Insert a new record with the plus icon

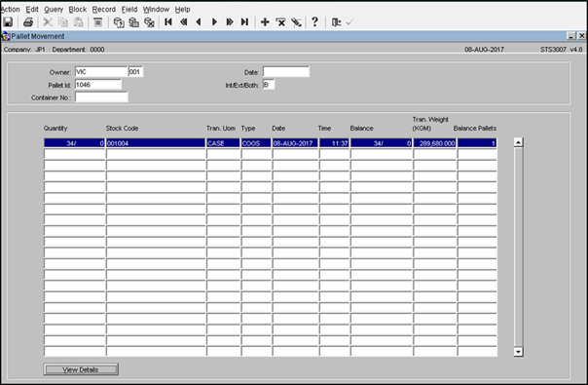tap(265, 22)
